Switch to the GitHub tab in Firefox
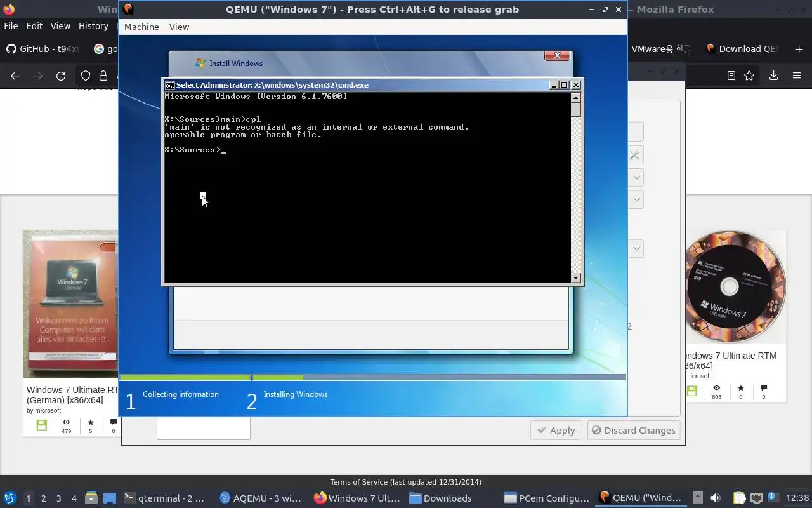This screenshot has width=812, height=508. tap(43, 49)
